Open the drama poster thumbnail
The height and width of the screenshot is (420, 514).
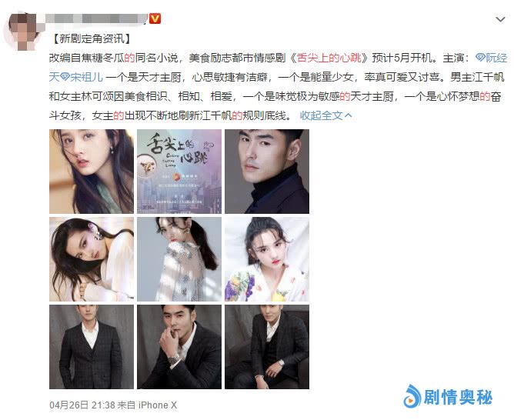pos(179,172)
